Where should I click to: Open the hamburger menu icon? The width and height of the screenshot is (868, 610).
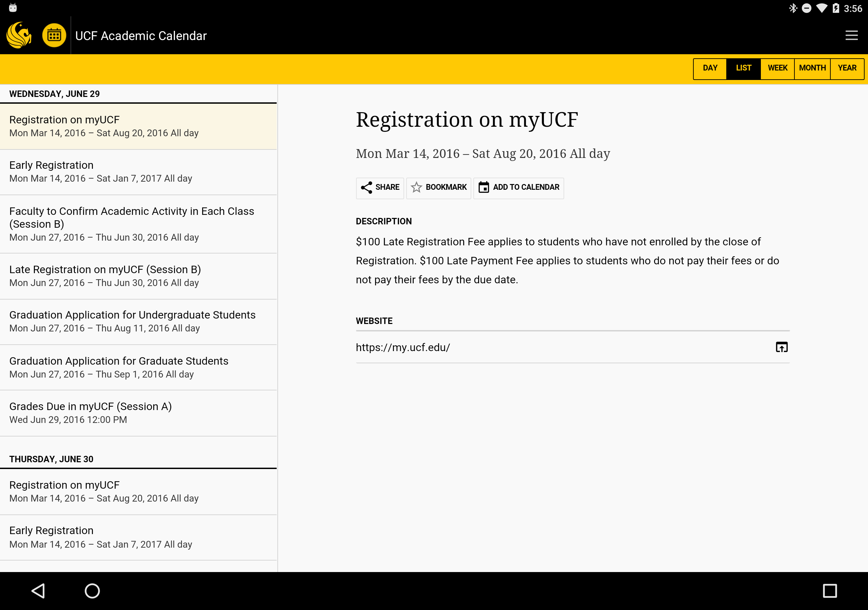(851, 36)
